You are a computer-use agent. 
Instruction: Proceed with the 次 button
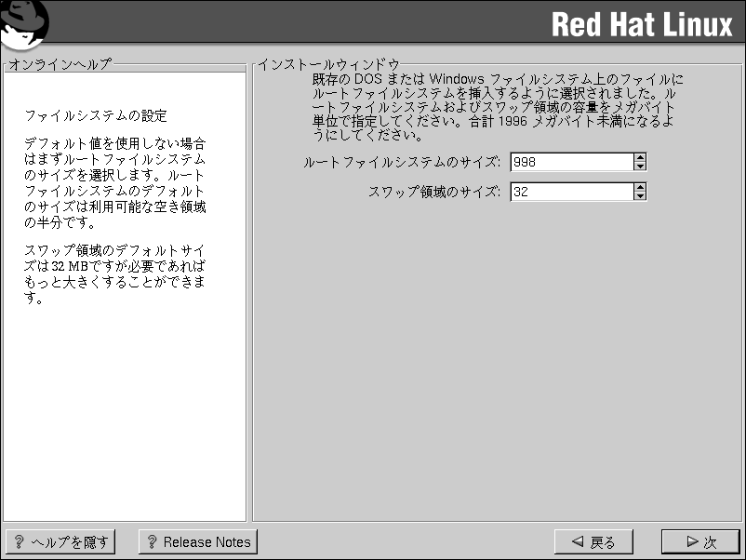[x=700, y=542]
